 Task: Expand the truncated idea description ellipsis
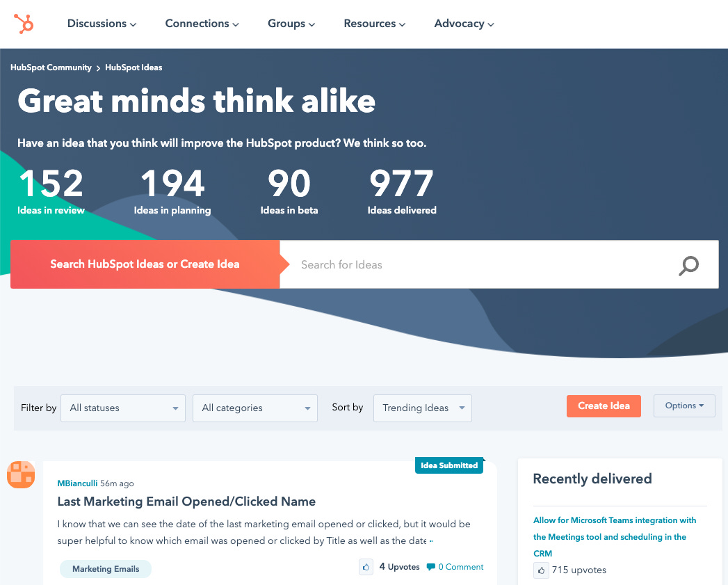click(x=431, y=541)
